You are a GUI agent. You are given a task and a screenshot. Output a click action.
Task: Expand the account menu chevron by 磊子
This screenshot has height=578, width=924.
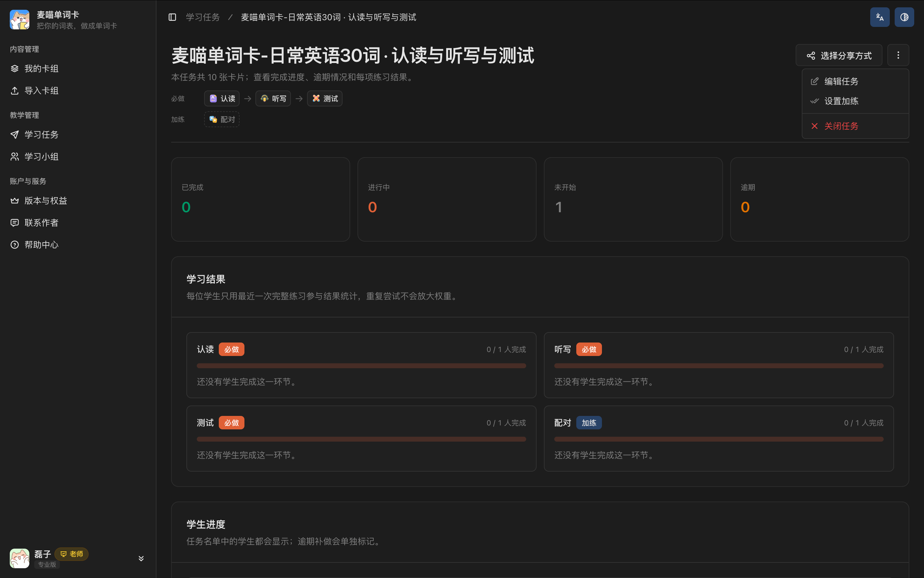click(141, 558)
